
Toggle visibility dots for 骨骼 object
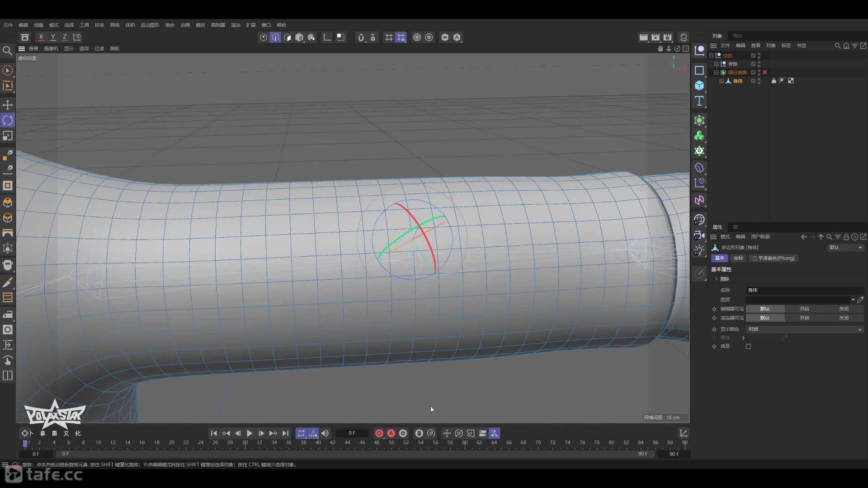[759, 64]
